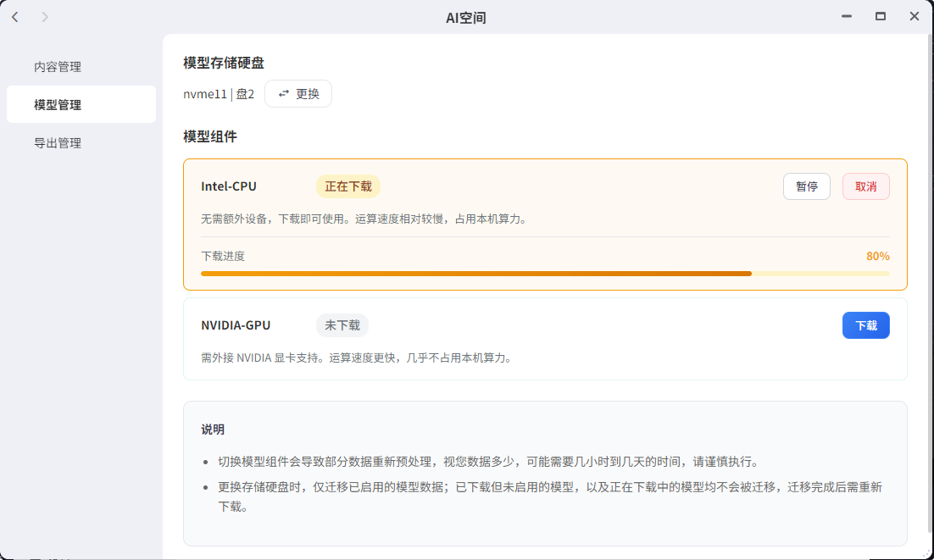Click the note about 切换模型组件
This screenshot has height=560, width=934.
(488, 462)
